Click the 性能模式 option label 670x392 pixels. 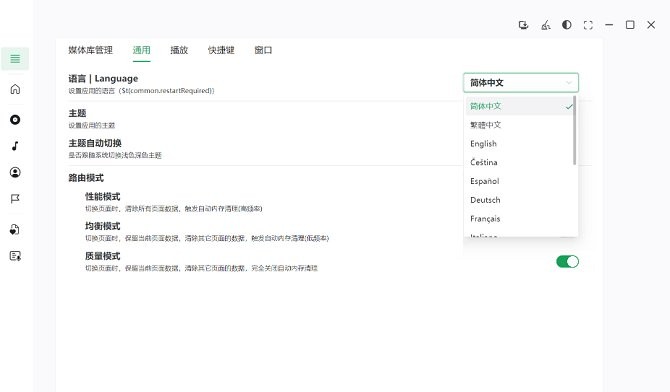point(103,197)
